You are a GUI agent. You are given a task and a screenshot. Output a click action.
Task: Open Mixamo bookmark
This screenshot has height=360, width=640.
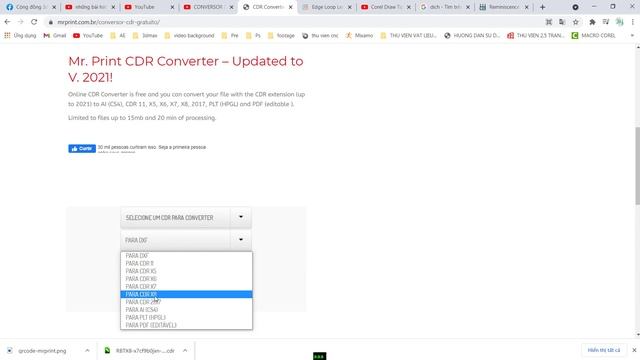point(359,36)
